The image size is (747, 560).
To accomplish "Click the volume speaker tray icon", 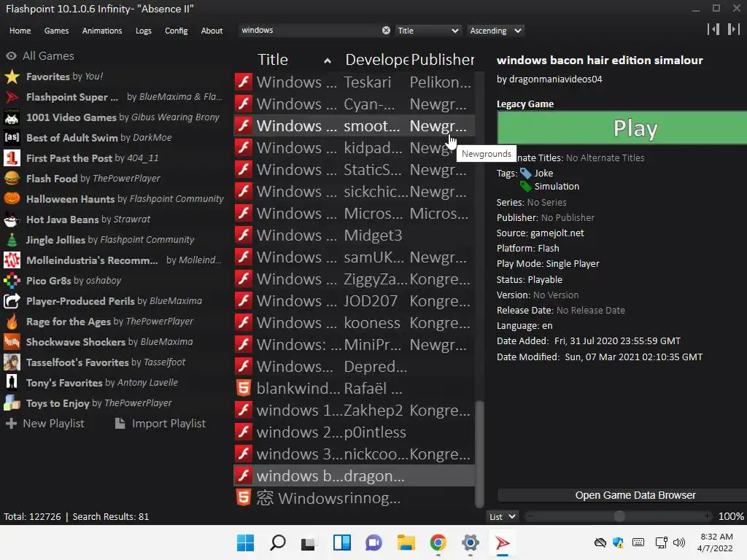I will (679, 542).
